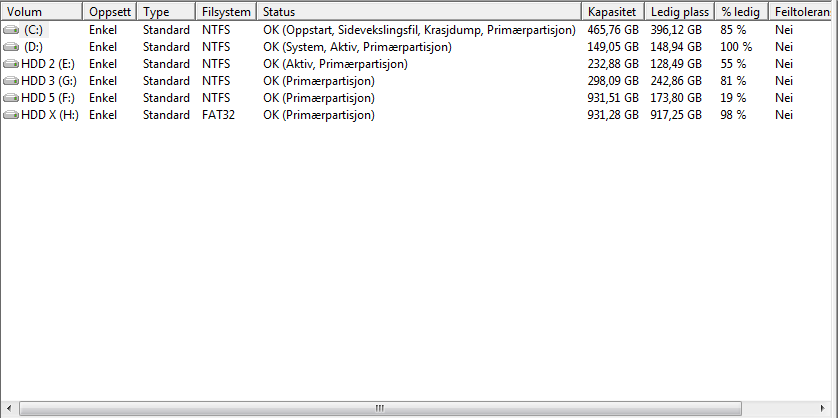This screenshot has width=838, height=418.
Task: Click capacity value 232,88 GB
Action: [x=613, y=64]
